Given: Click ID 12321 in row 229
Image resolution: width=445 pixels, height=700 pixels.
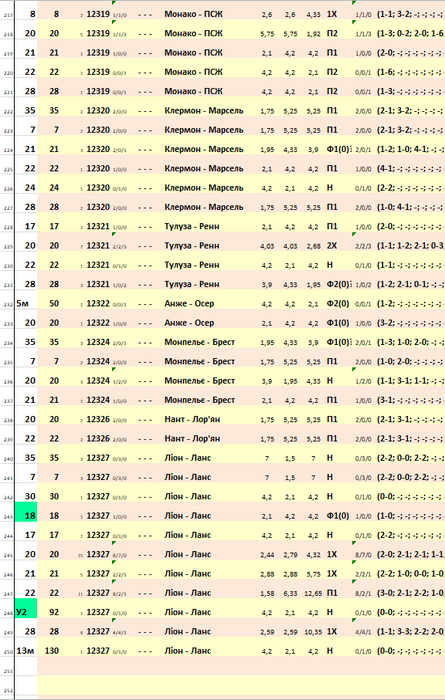Looking at the screenshot, I should pyautogui.click(x=98, y=246).
